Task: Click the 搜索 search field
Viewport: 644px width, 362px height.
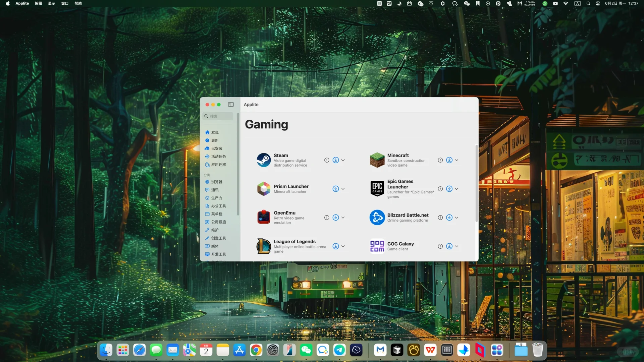Action: [x=217, y=116]
